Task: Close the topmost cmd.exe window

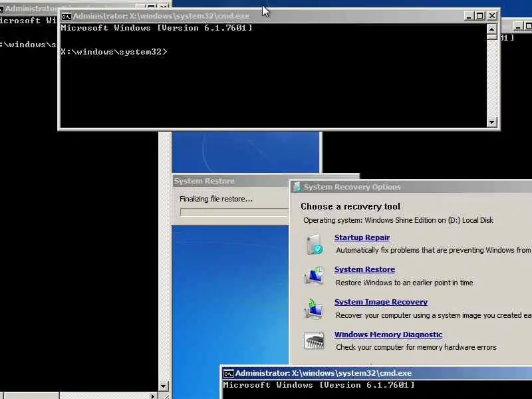Action: tap(491, 15)
